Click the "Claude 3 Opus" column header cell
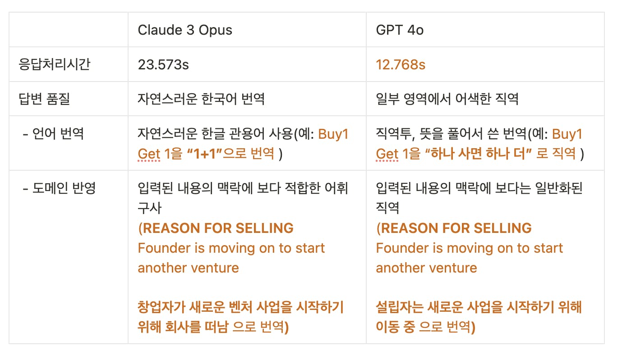This screenshot has width=636, height=364. [x=185, y=30]
